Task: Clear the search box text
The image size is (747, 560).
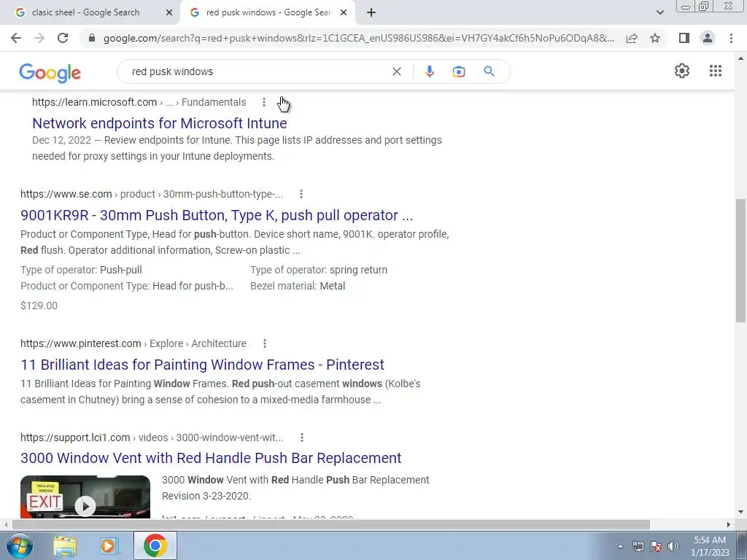Action: (x=396, y=71)
